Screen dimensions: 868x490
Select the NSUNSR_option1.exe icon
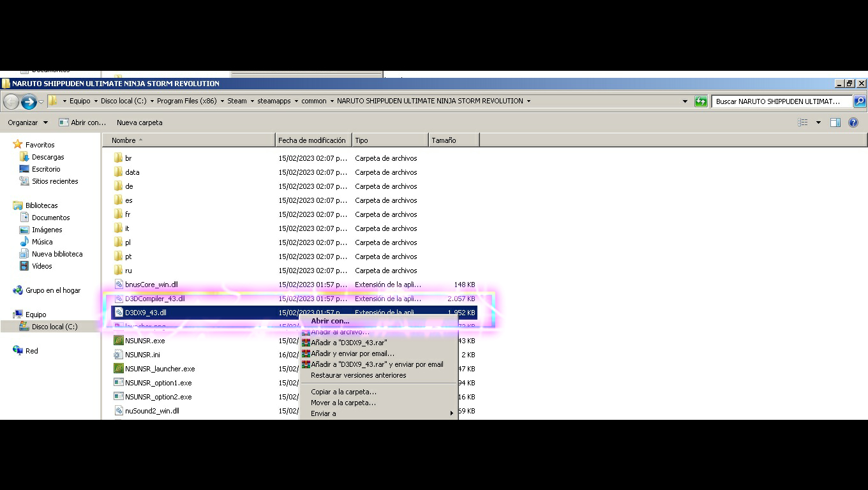tap(118, 383)
